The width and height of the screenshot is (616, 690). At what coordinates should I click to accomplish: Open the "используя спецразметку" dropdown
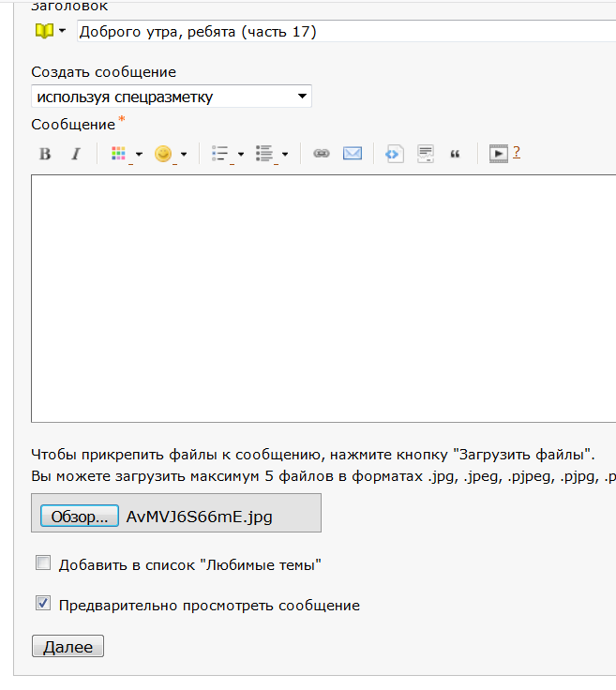[172, 97]
